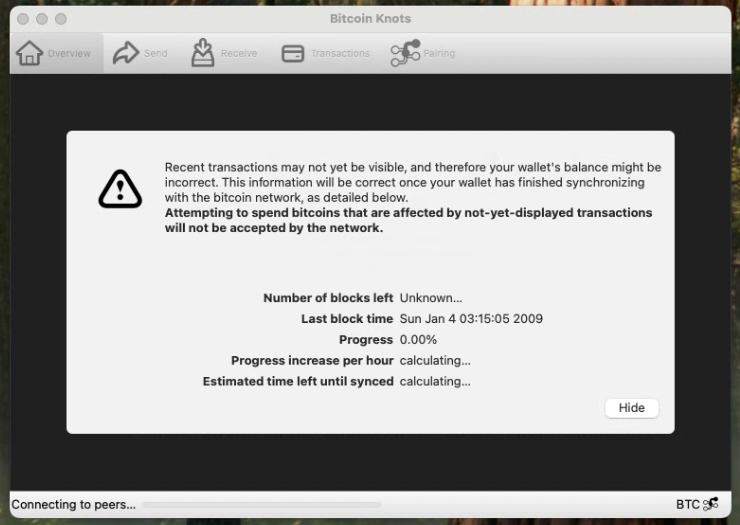740x525 pixels.
Task: Click the 'Number of blocks left' label
Action: click(328, 298)
